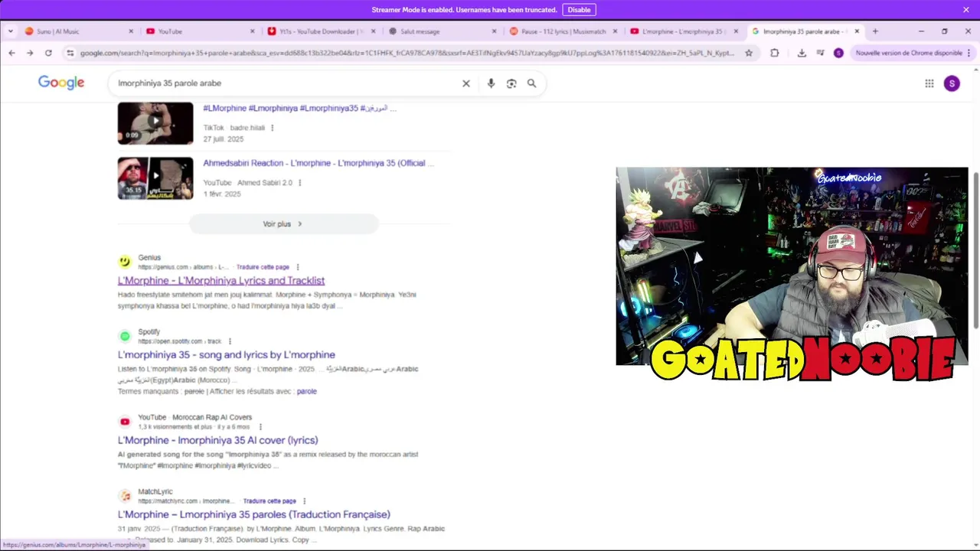Image resolution: width=980 pixels, height=551 pixels.
Task: Open Chrome profile avatar in toolbar
Action: 838,53
